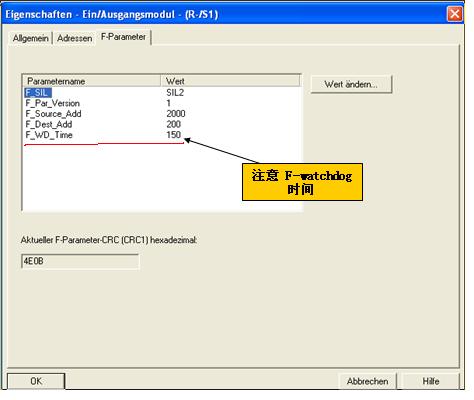Select the F_SIL parameter row
Screen dimensions: 474x400
click(x=162, y=93)
